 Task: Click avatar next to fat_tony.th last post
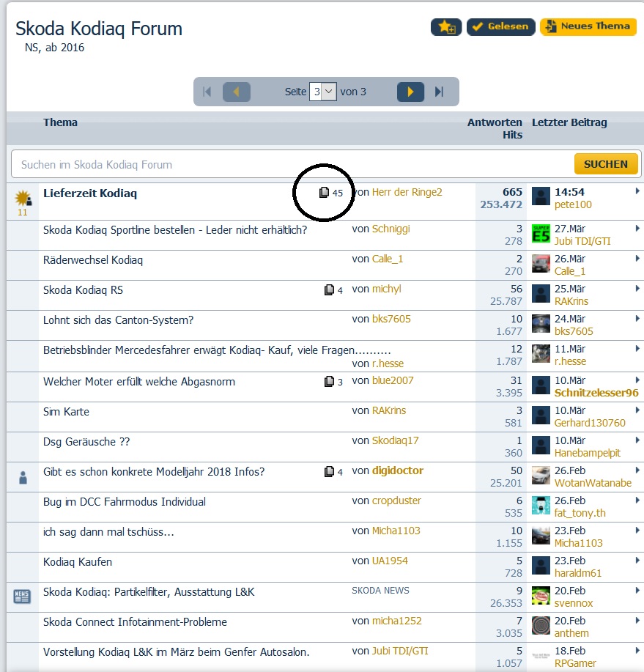541,506
